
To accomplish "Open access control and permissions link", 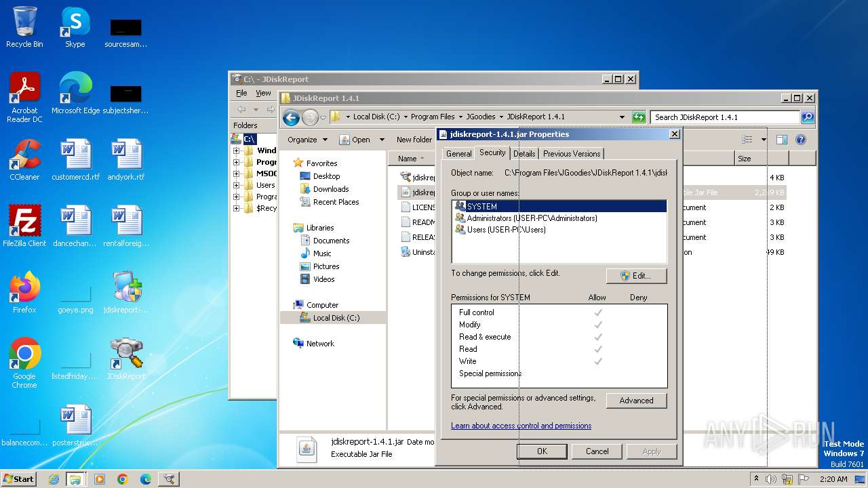I will pyautogui.click(x=521, y=426).
